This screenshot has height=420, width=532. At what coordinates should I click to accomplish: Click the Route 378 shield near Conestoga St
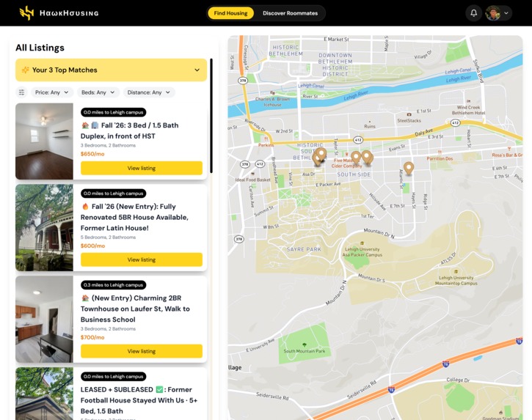point(243,81)
